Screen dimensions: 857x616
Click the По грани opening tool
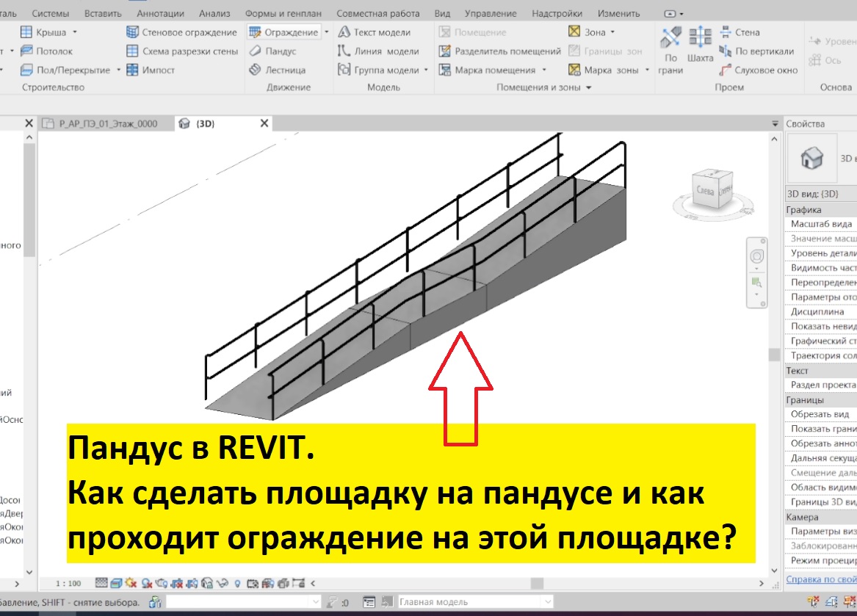click(670, 51)
